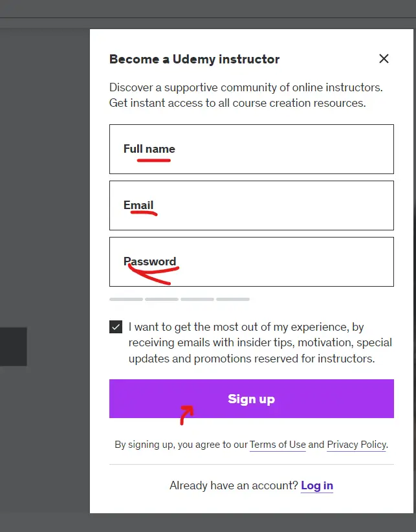The width and height of the screenshot is (416, 532).
Task: Click first password strength bar segment
Action: (x=126, y=300)
